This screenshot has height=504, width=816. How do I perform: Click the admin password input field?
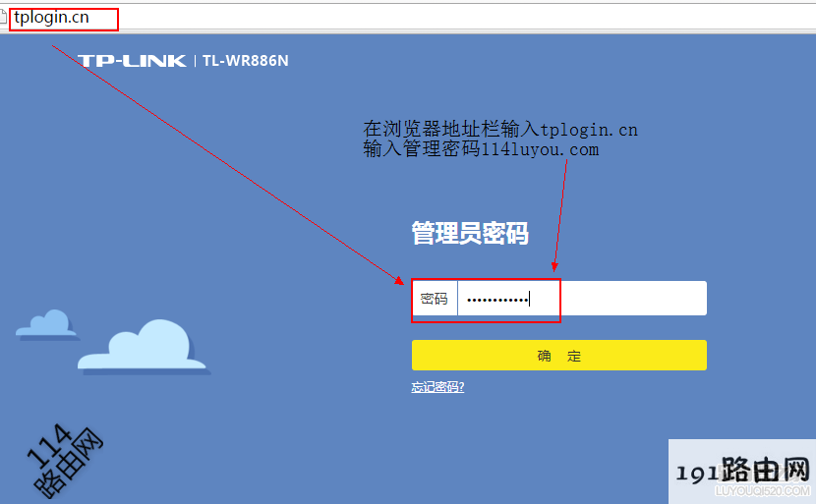point(582,299)
